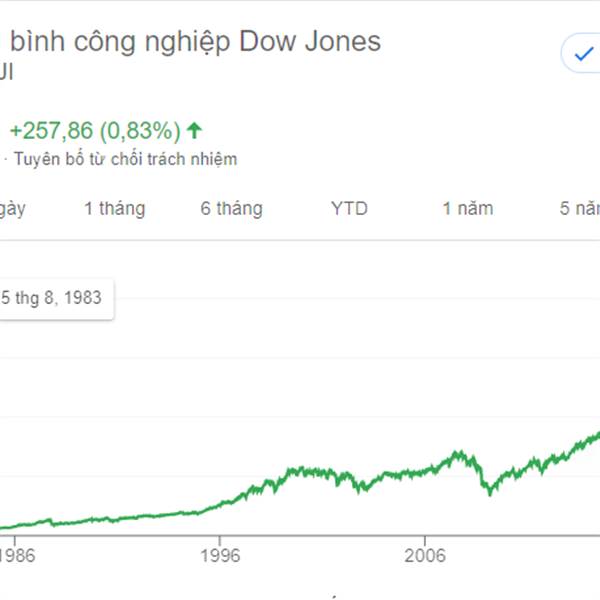Switch to the YTD range tab

(x=349, y=209)
